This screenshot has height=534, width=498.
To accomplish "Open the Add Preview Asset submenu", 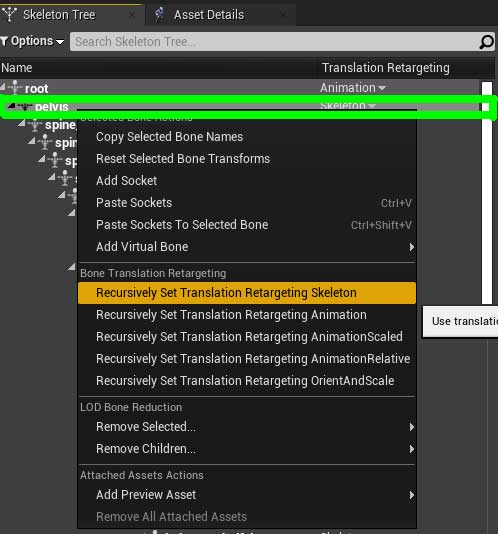I will point(247,495).
